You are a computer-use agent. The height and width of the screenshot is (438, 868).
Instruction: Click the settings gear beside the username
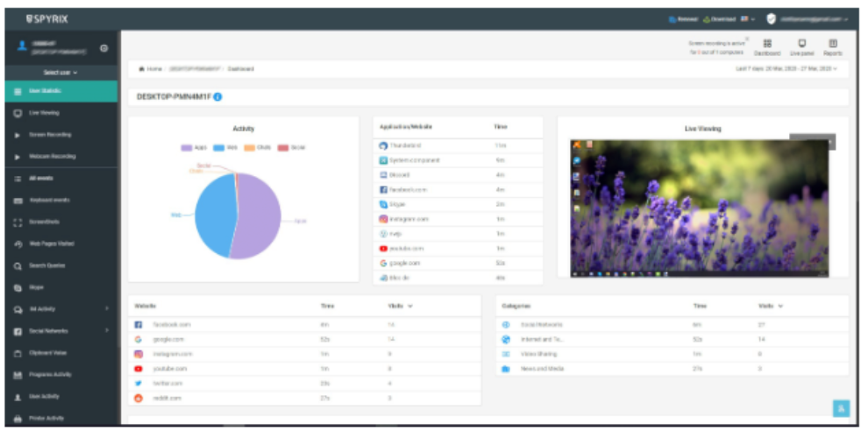click(x=104, y=48)
